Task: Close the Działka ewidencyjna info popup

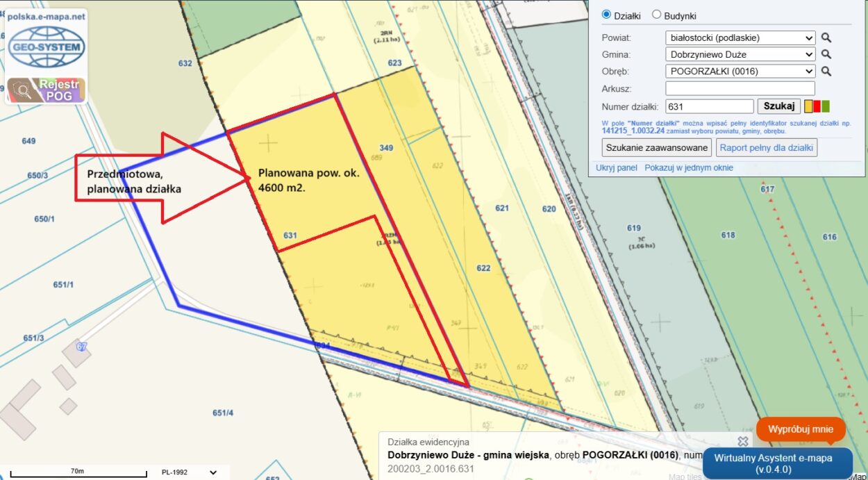Action: [x=743, y=441]
